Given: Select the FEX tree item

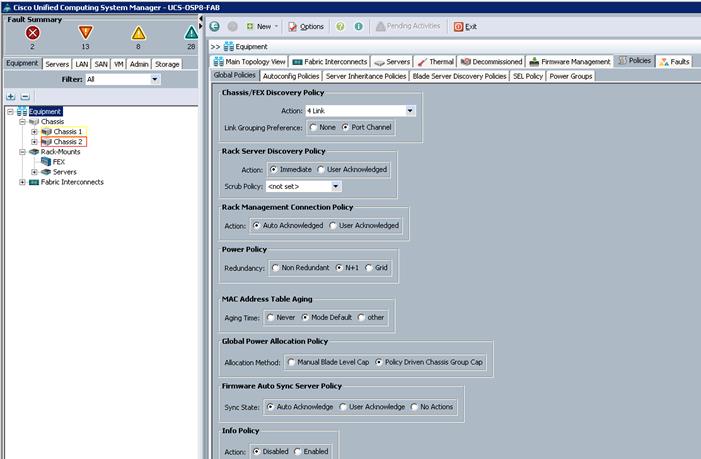Looking at the screenshot, I should coord(59,162).
